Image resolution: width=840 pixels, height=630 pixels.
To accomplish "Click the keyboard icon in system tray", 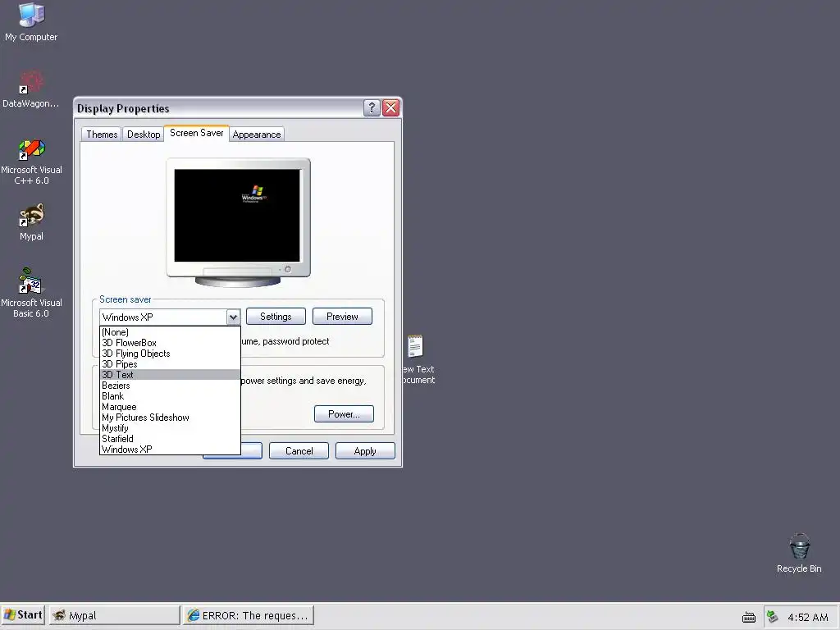I will click(x=749, y=617).
